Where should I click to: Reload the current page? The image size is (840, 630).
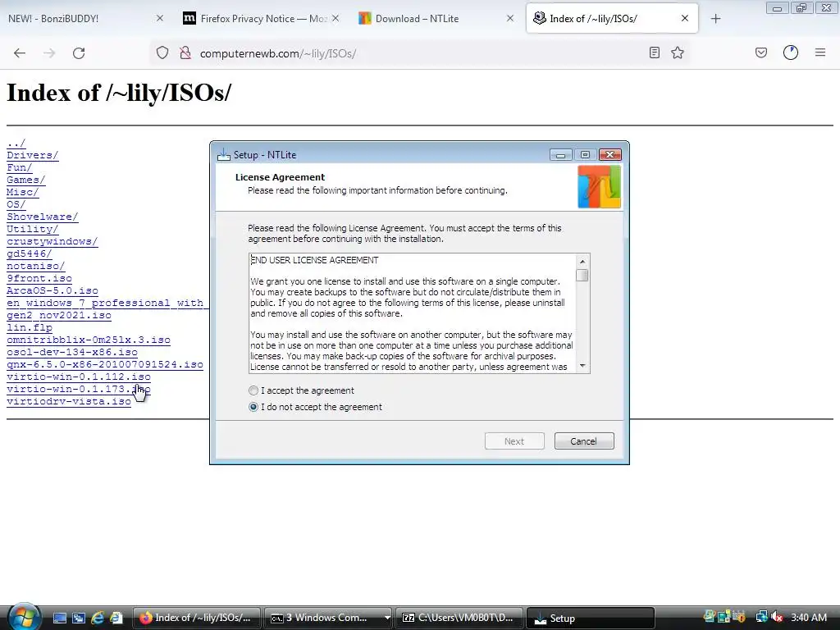[79, 53]
